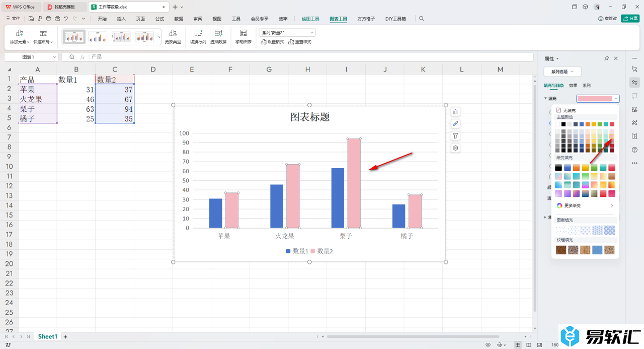Click the formula bar input containing 产品
Viewport: 644px width, 349px height.
pyautogui.click(x=311, y=57)
